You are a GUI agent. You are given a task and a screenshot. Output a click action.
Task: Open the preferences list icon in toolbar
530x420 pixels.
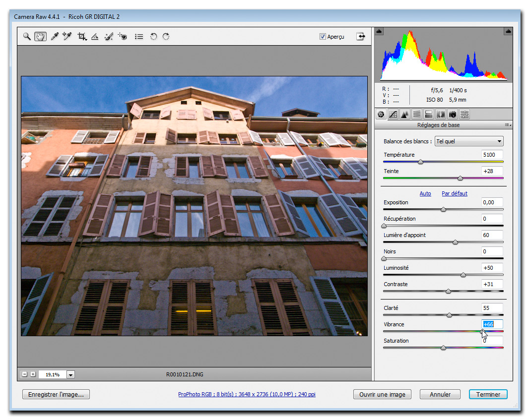pos(139,37)
